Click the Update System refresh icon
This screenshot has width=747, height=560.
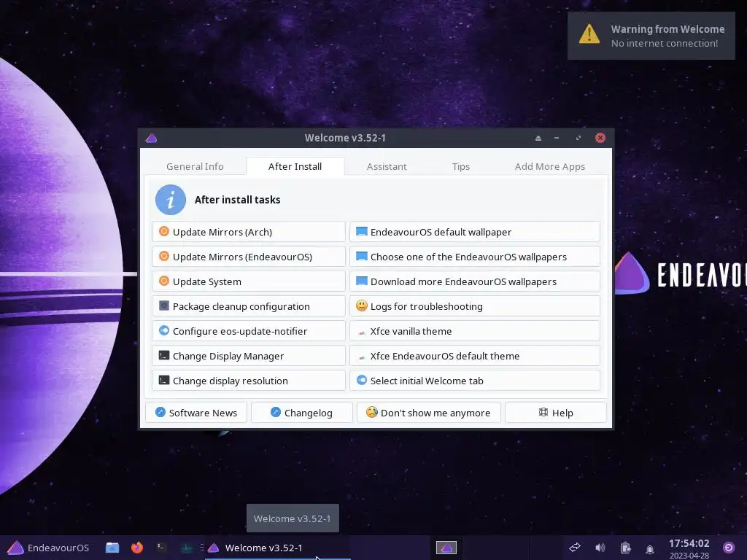[164, 281]
